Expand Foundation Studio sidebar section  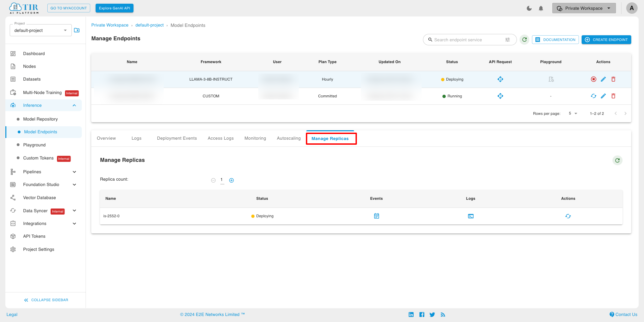[74, 185]
